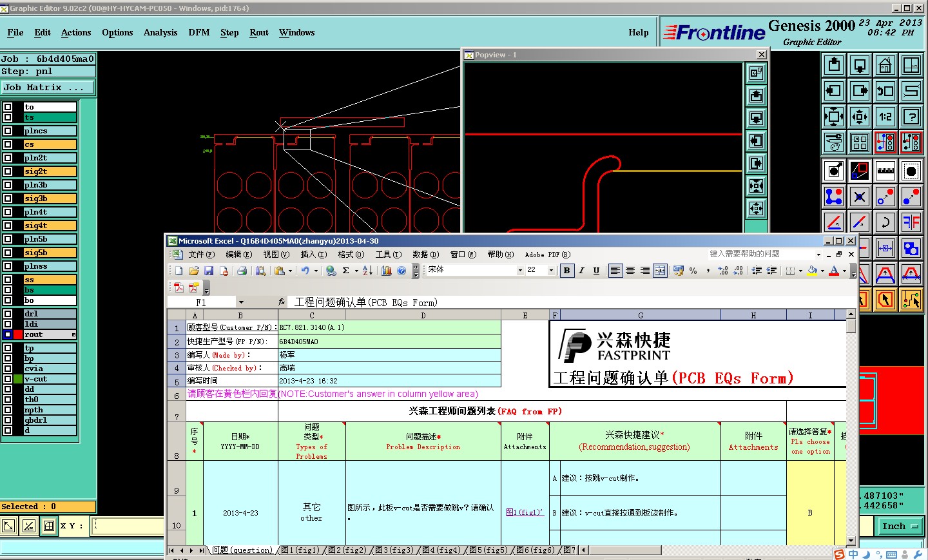The width and height of the screenshot is (928, 560).
Task: Click the keyboard icon in system tray
Action: pos(892,554)
